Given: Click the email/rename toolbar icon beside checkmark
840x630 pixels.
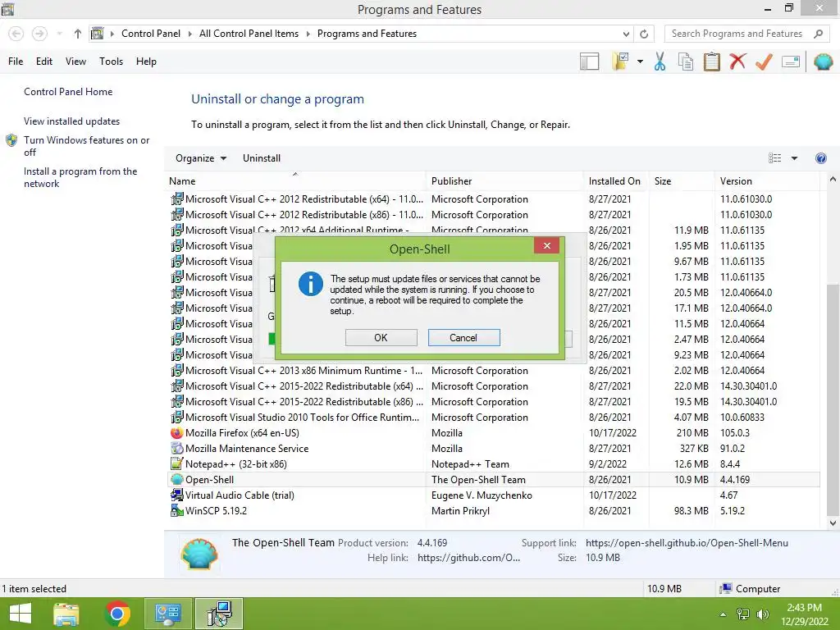Looking at the screenshot, I should pyautogui.click(x=791, y=62).
